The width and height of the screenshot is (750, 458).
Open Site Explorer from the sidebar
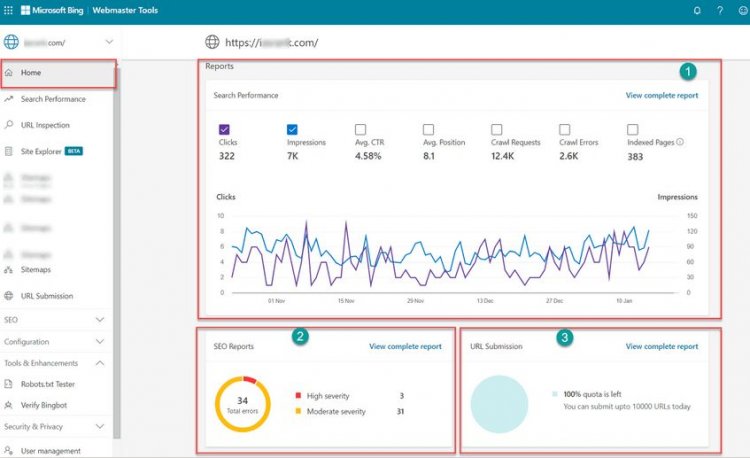click(41, 151)
